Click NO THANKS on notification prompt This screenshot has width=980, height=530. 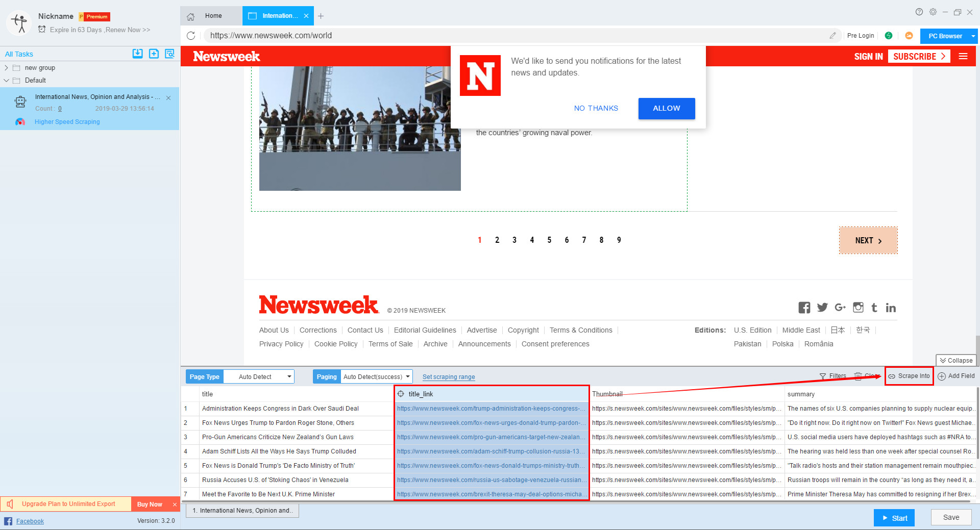(596, 109)
